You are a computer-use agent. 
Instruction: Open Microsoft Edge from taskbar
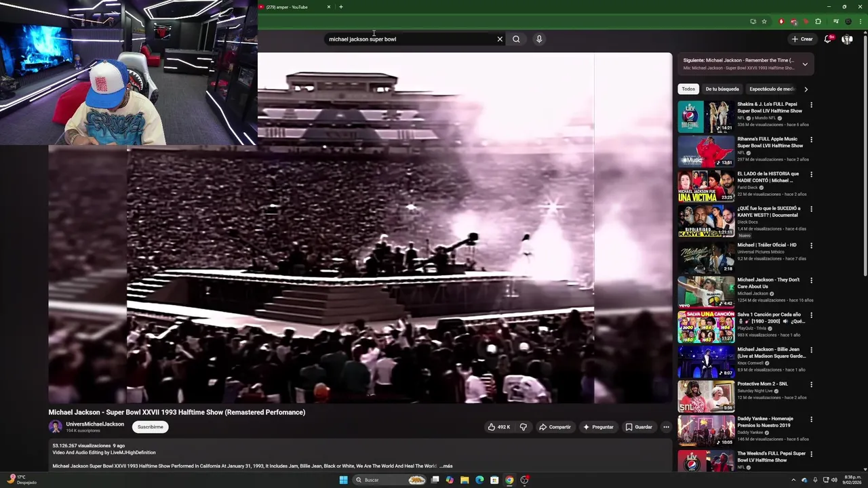point(479,480)
